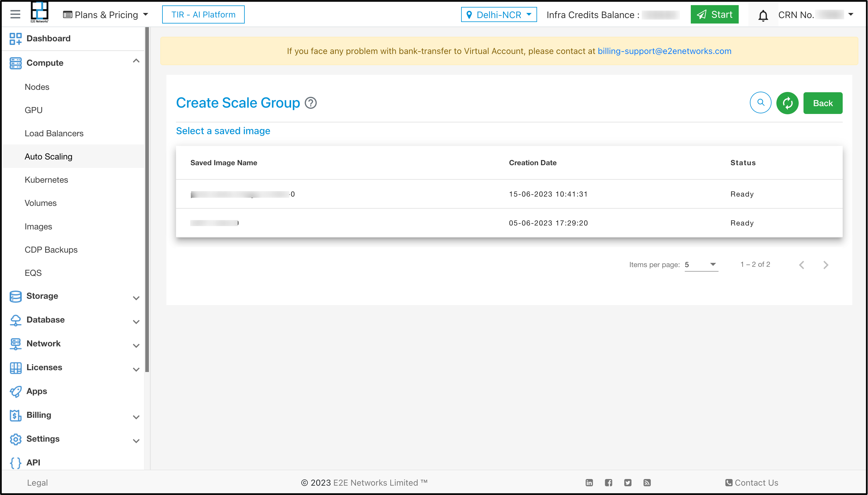
Task: Open Load Balancers in the sidebar
Action: click(54, 133)
